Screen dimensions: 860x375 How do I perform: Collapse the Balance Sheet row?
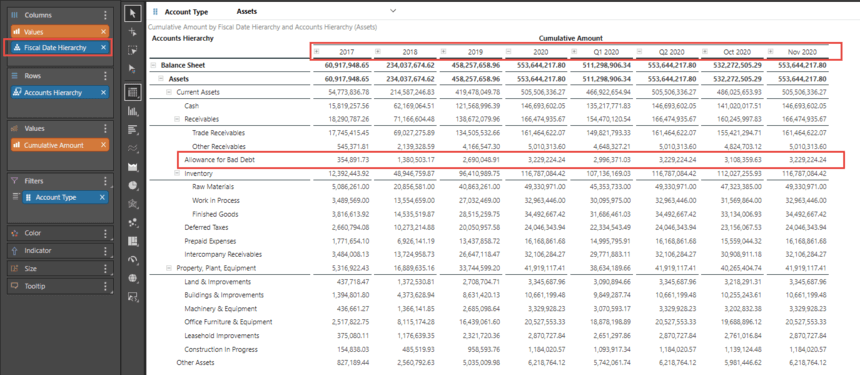(x=154, y=65)
